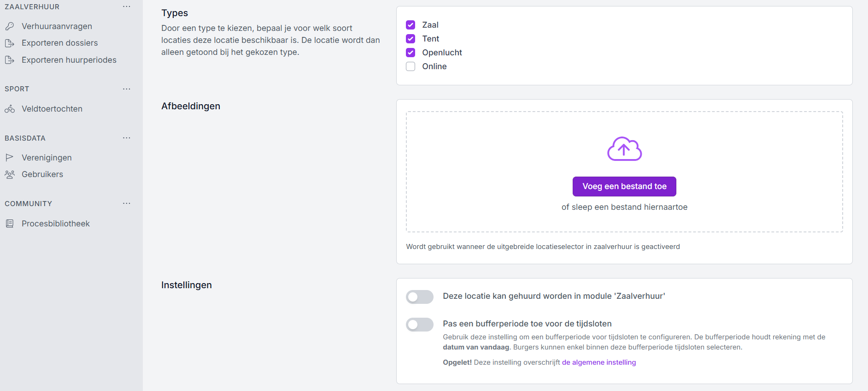
Task: Click the export icon next to Exporteren dossiers
Action: [x=10, y=43]
